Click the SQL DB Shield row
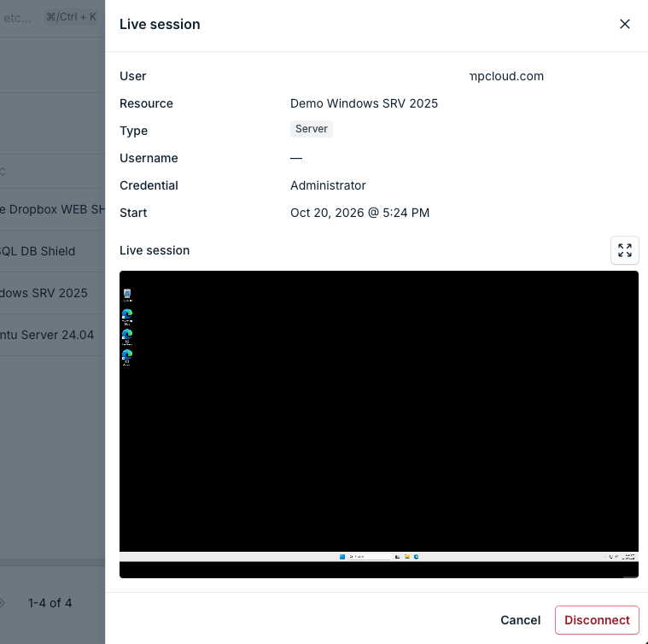Viewport: 648px width, 644px height. coord(52,251)
